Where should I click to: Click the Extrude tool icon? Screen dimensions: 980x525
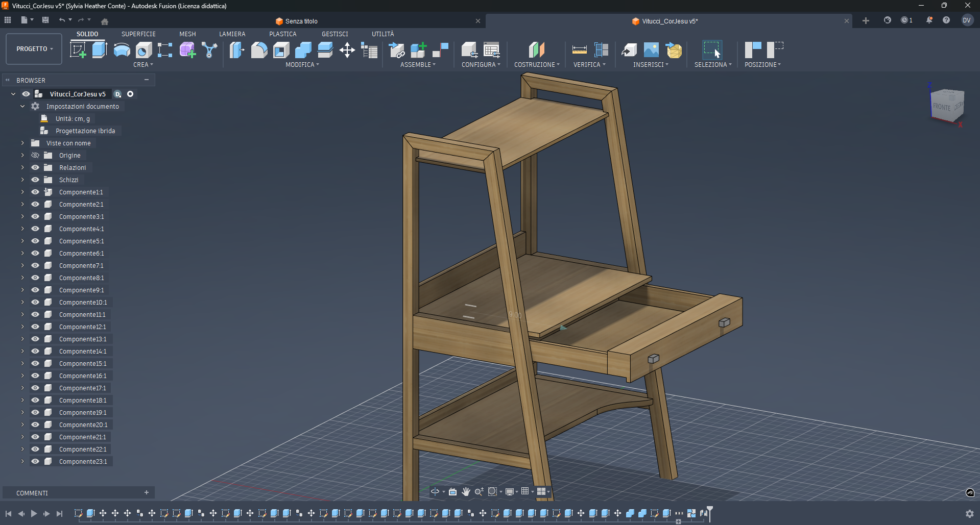(100, 50)
